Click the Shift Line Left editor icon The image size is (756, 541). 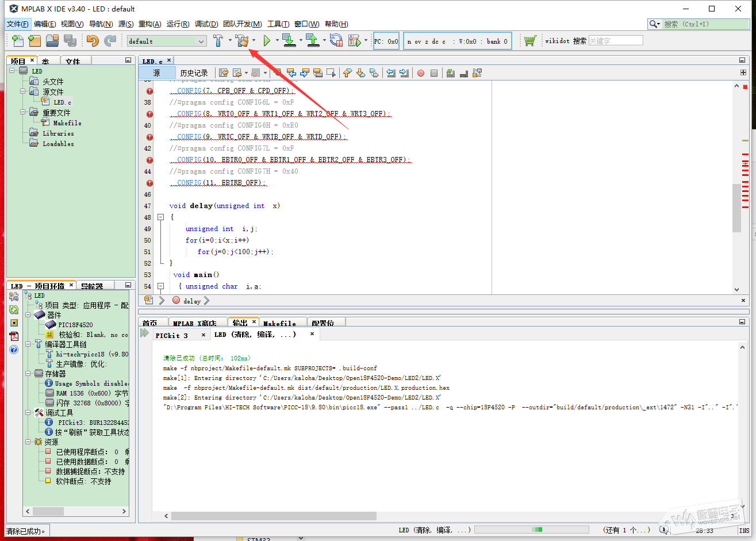pyautogui.click(x=391, y=73)
